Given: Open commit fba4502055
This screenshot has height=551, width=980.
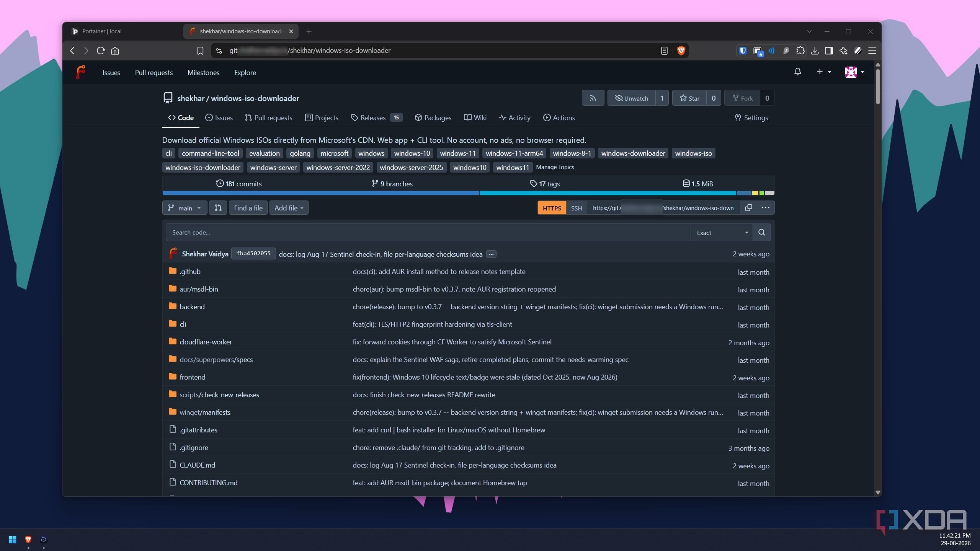Looking at the screenshot, I should point(253,253).
